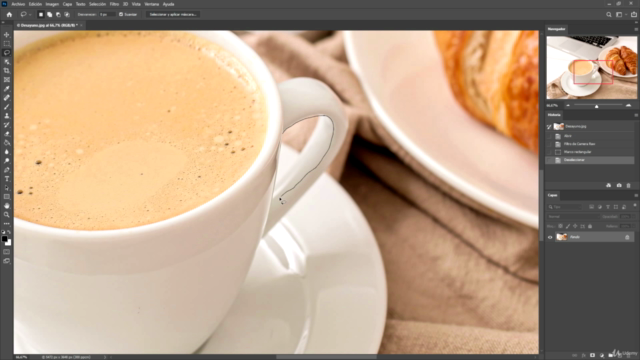This screenshot has width=640, height=360.
Task: Select the Rectangular Marquee tool
Action: (x=7, y=44)
